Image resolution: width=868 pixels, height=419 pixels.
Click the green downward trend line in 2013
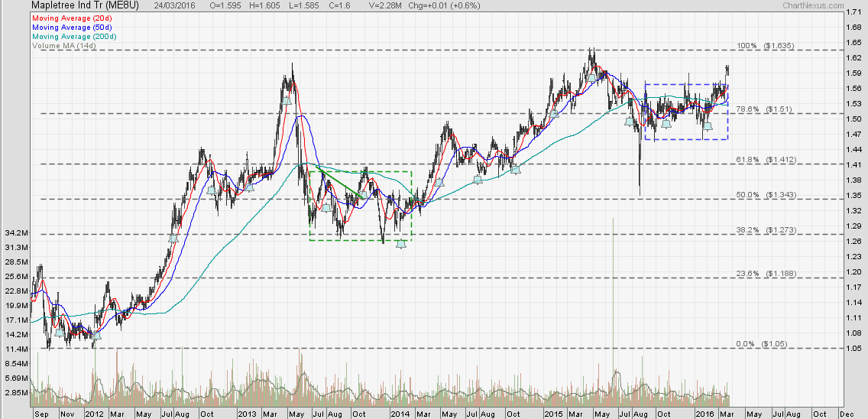coord(341,182)
